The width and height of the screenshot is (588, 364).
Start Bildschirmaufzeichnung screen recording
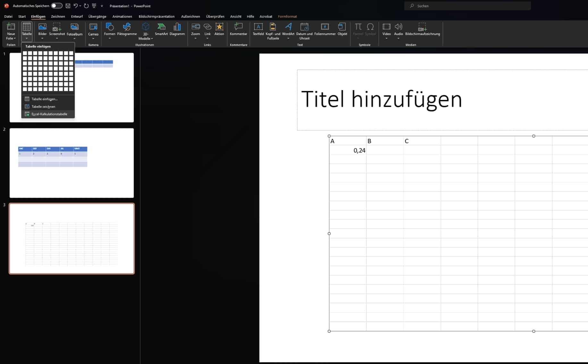[422, 29]
